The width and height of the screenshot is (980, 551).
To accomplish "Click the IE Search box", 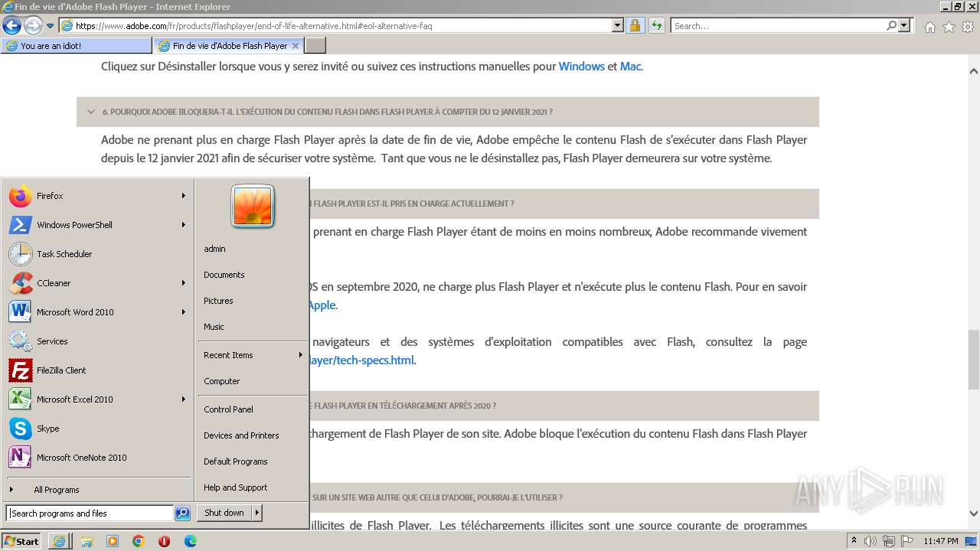I will (778, 25).
